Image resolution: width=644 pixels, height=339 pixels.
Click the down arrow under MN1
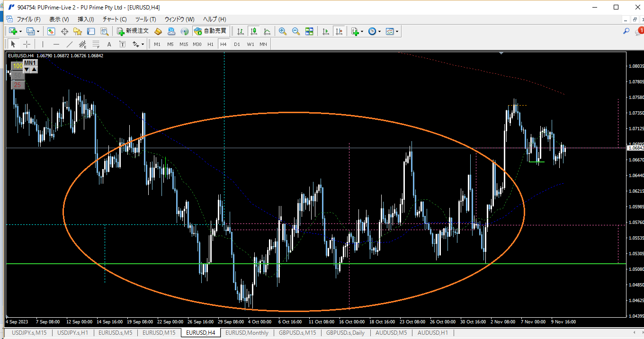[27, 70]
